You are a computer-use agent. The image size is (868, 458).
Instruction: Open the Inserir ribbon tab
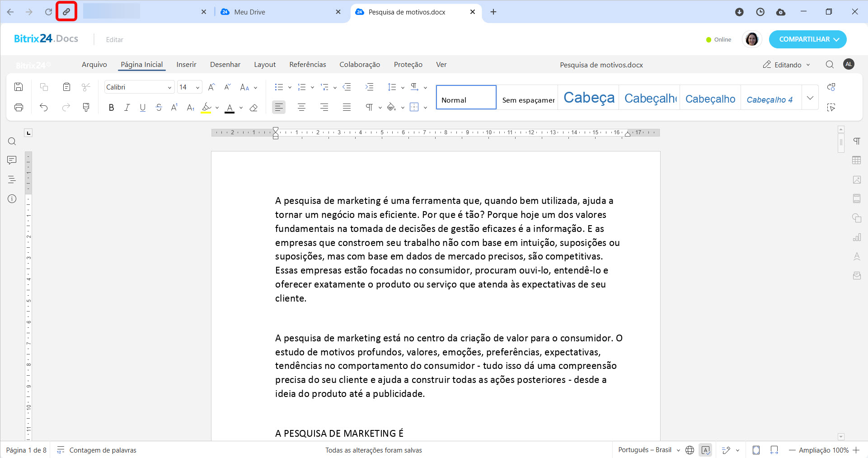point(186,65)
